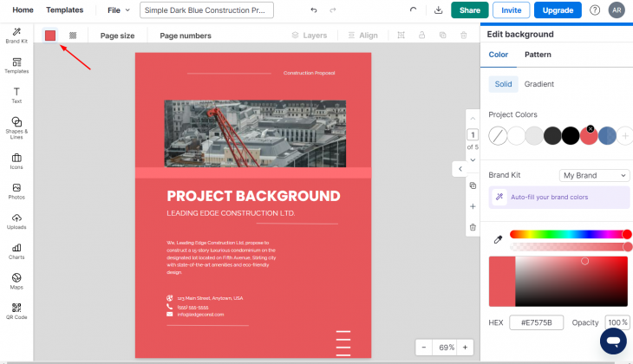Go to next page with down chevron
Screen dimensions: 633x364
point(473,160)
